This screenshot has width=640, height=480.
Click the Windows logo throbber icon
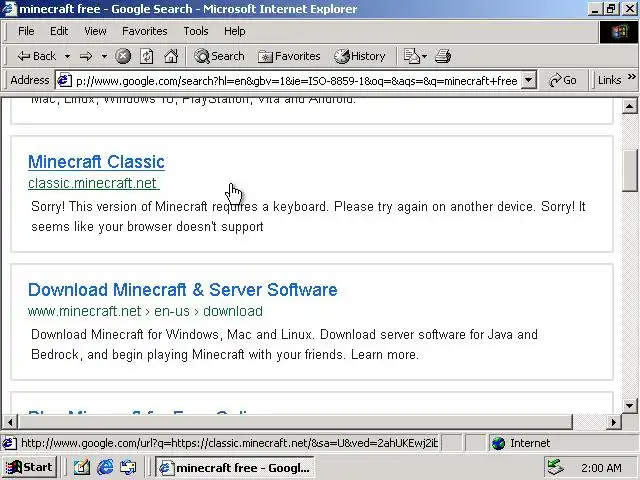pyautogui.click(x=619, y=32)
